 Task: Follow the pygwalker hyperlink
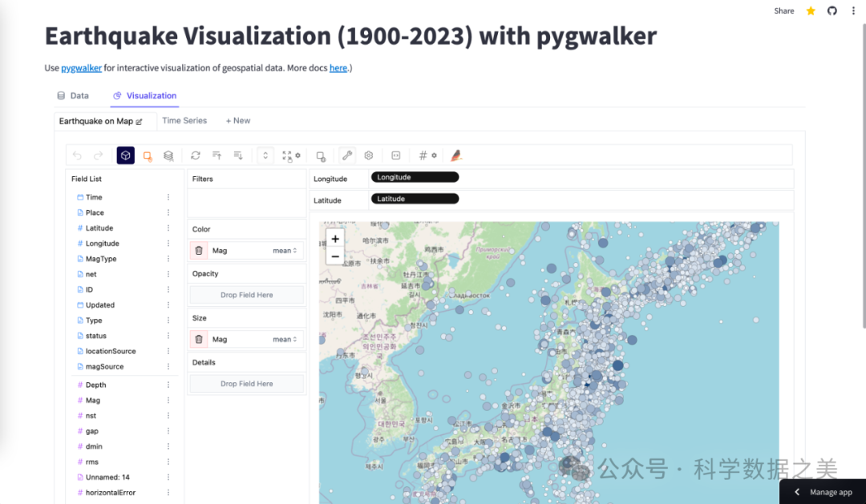81,68
